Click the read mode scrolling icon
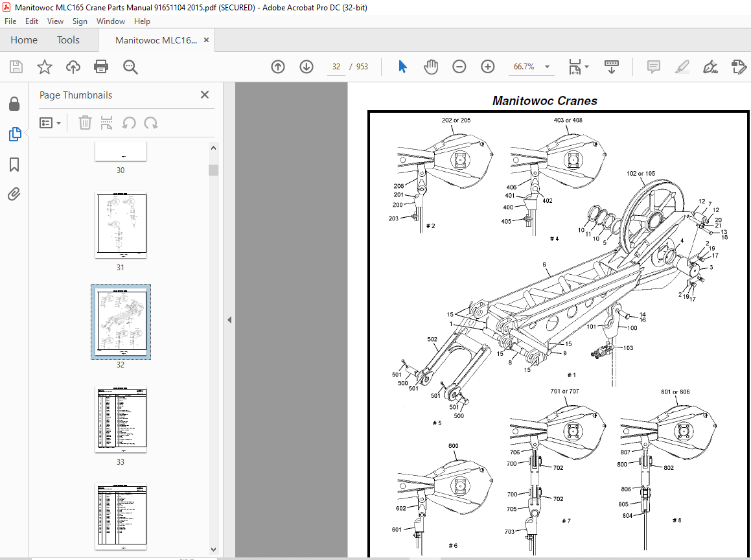 click(x=612, y=67)
